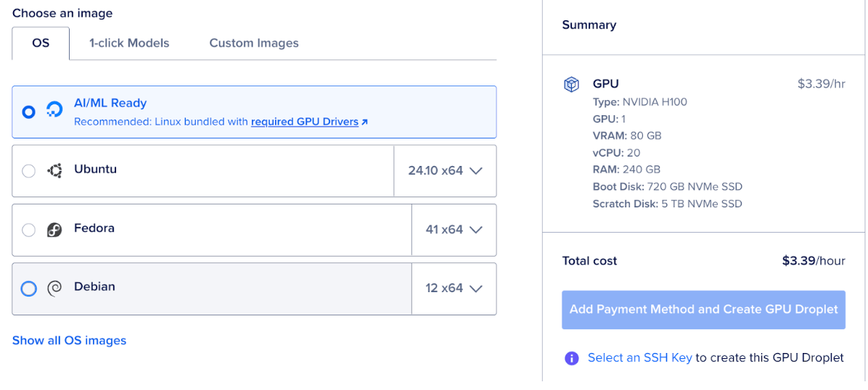Select the Ubuntu radio button
Screen dimensions: 868x390
[x=28, y=171]
